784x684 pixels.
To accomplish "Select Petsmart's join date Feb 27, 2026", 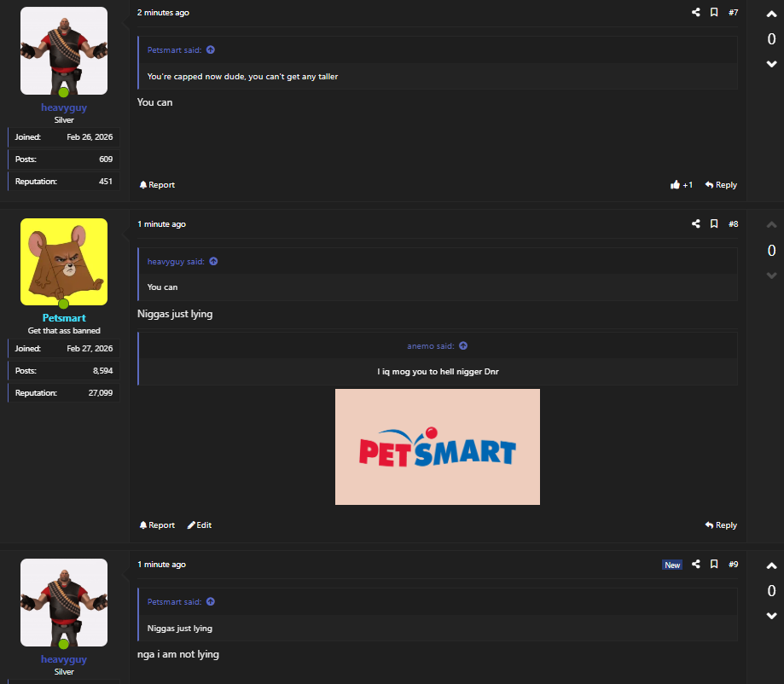I will 90,349.
